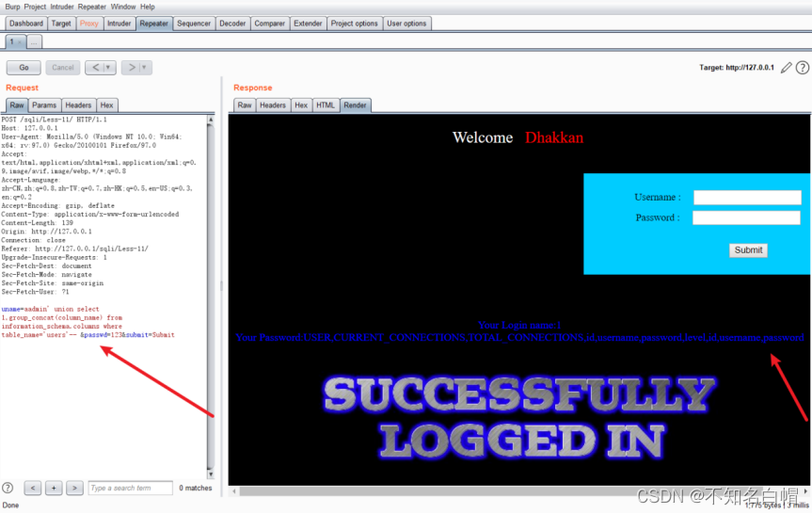812x514 pixels.
Task: Go forward in Repeater request history
Action: pos(132,68)
